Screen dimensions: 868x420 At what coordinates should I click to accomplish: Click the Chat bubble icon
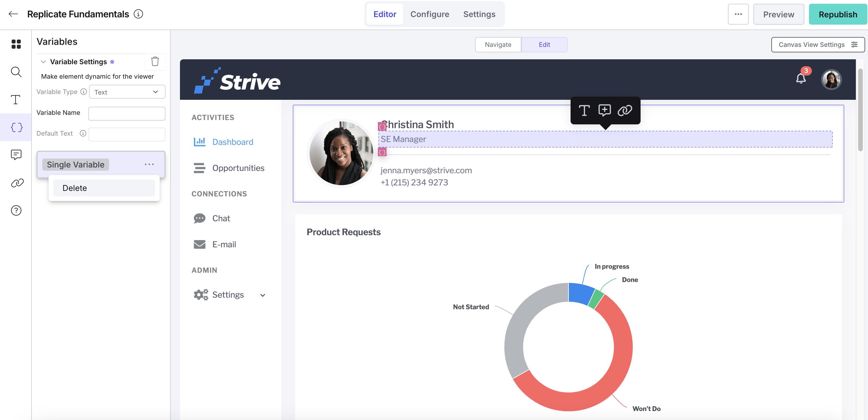coord(199,218)
